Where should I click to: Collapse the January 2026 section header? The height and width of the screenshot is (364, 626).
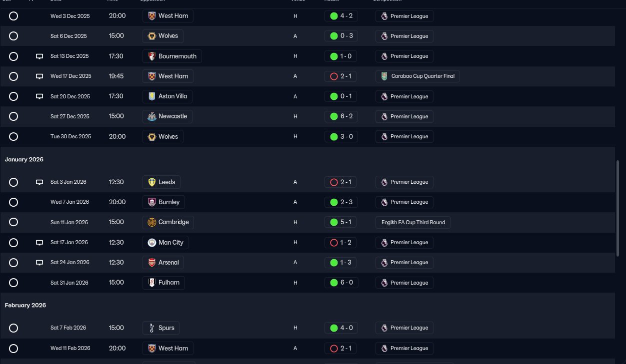pos(24,160)
